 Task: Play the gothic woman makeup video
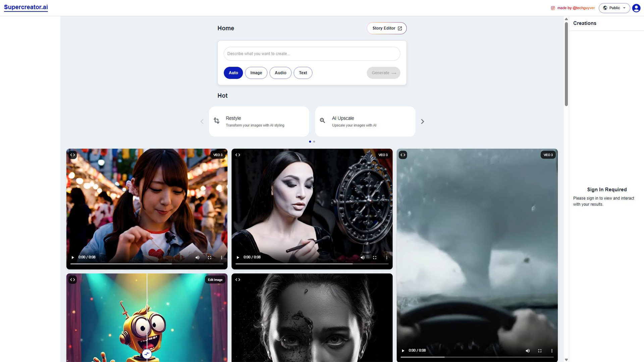click(238, 257)
